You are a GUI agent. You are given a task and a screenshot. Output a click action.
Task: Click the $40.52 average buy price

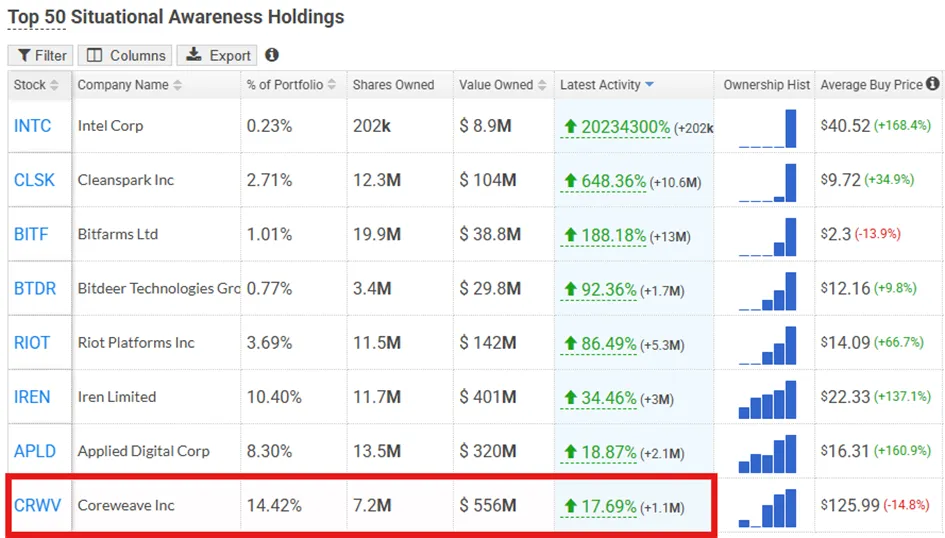pos(845,126)
